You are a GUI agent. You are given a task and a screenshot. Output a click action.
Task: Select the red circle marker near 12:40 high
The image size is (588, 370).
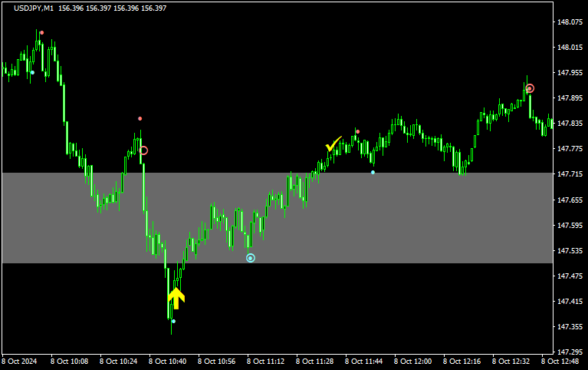click(530, 88)
